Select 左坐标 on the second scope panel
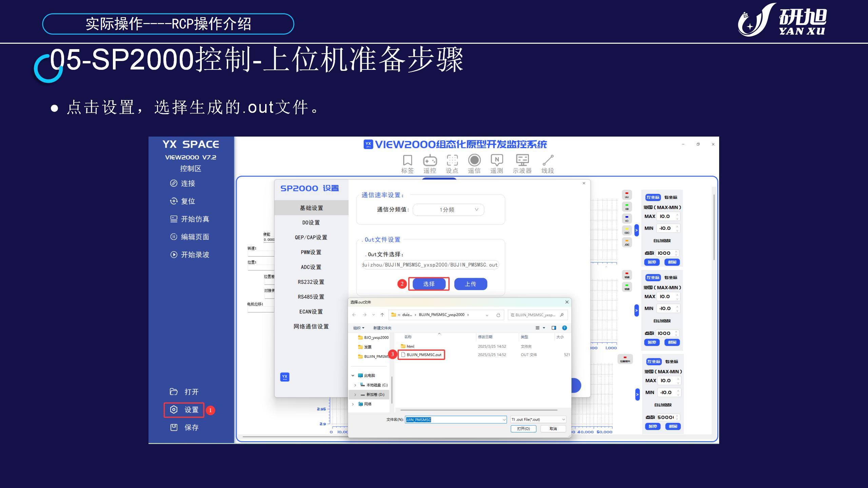 [653, 278]
